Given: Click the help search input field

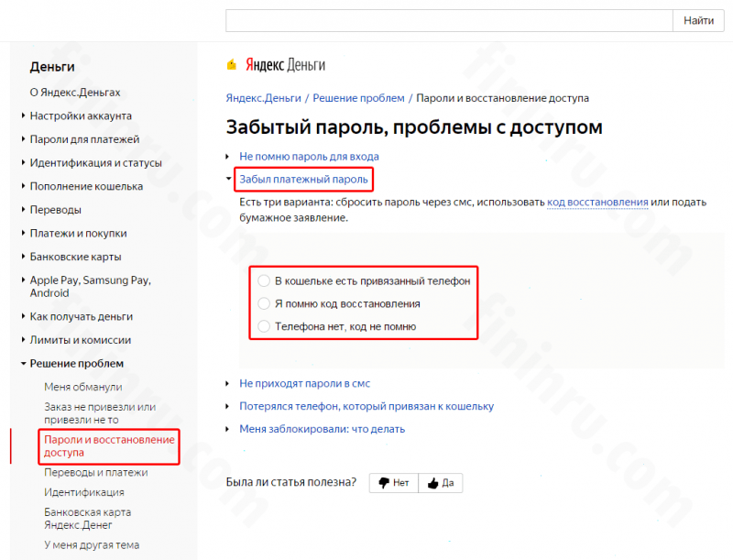Looking at the screenshot, I should coord(449,20).
